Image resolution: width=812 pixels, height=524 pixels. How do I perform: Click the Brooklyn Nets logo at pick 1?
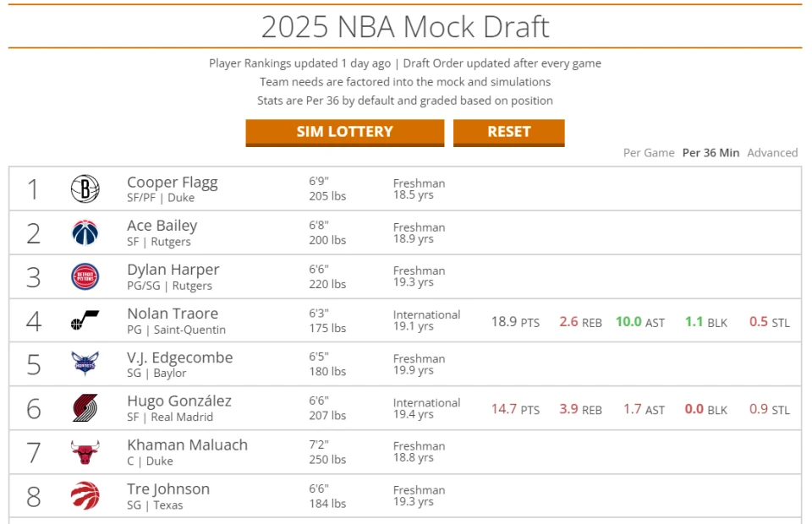point(85,188)
